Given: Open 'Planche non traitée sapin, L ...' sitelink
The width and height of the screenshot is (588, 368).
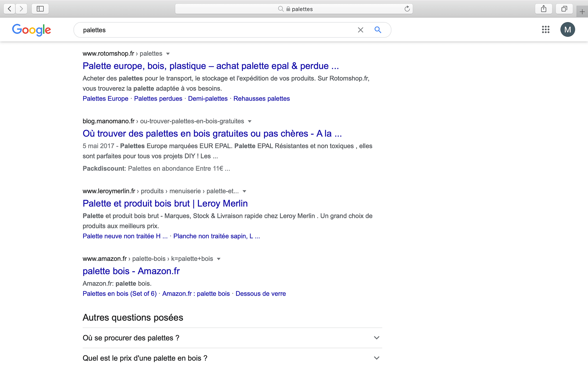Looking at the screenshot, I should click(217, 236).
